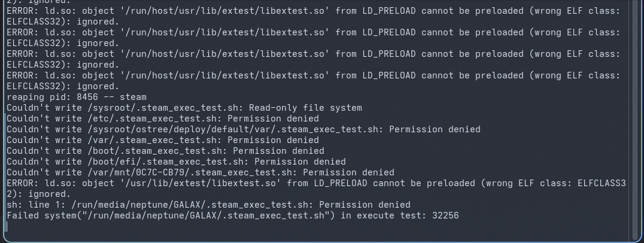Viewport: 644px width, 243px height.
Task: Click the '/var/mnt/0C7C-CB79' path
Action: tap(135, 172)
